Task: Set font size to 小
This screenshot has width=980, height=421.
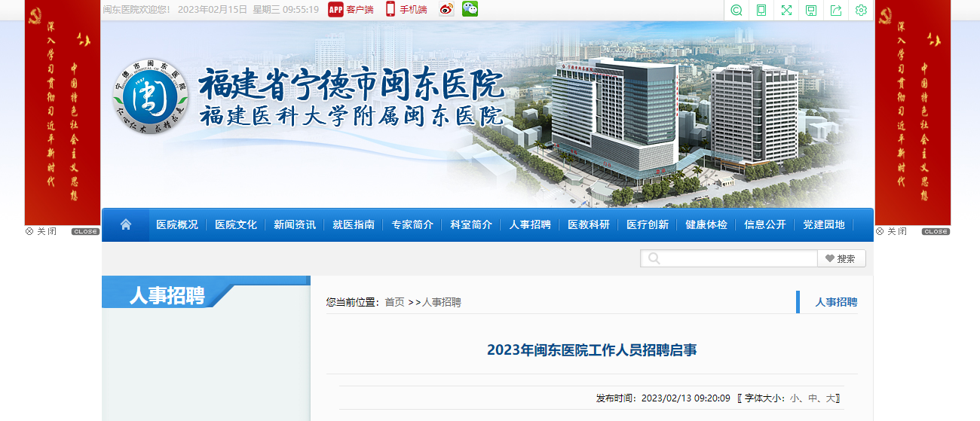Action: click(795, 398)
